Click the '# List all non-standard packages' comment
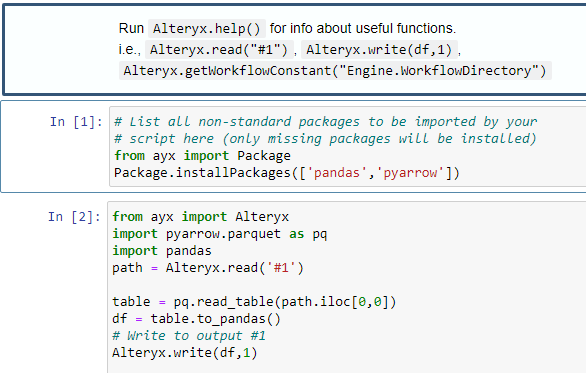586x373 pixels. 326,121
